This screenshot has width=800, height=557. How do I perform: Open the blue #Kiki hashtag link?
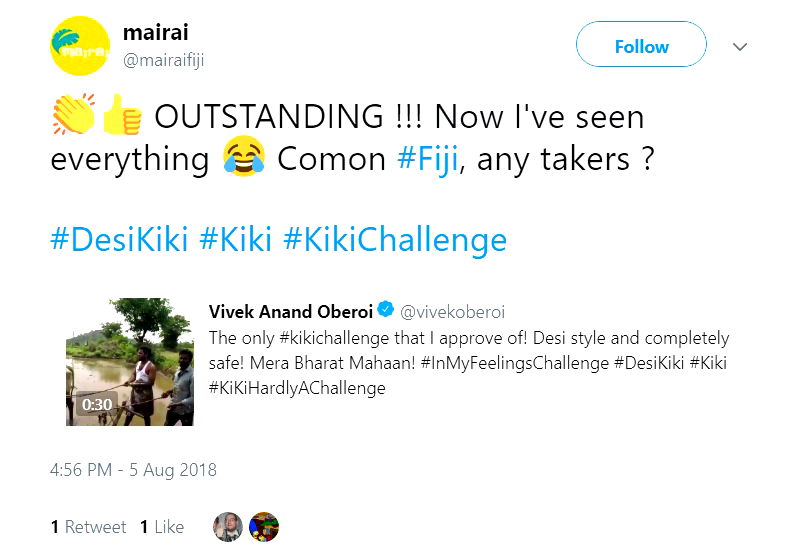(x=235, y=241)
